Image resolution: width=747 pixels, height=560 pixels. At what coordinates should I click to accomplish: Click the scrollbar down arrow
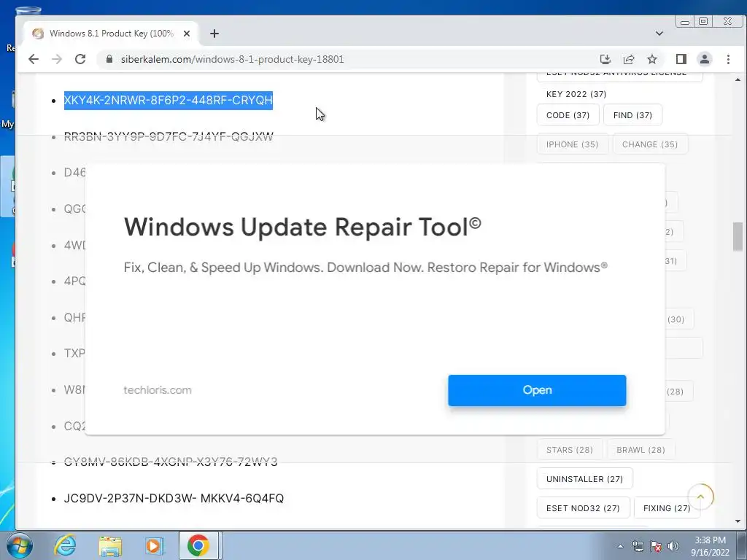(738, 522)
